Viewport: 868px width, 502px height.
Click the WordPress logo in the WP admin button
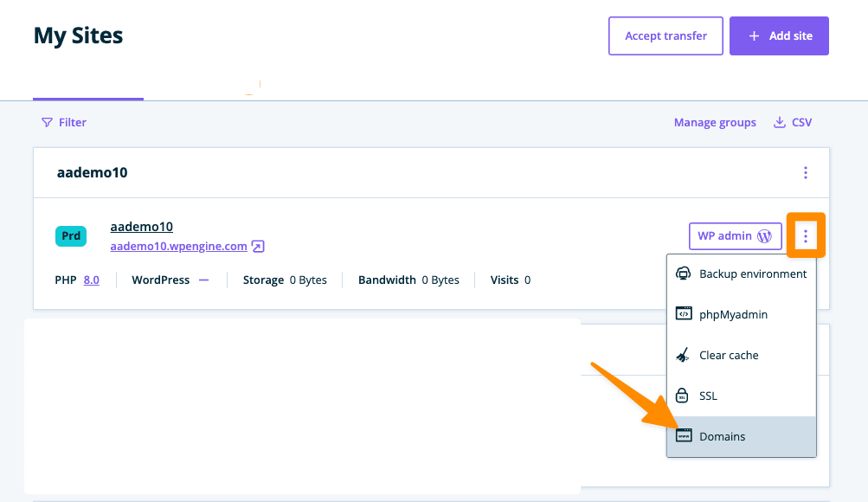click(764, 235)
